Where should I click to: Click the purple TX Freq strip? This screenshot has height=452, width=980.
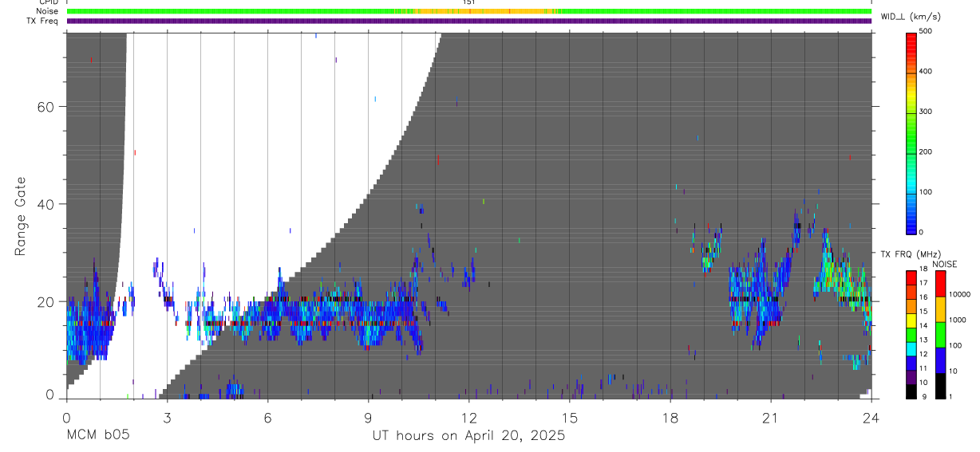(469, 21)
